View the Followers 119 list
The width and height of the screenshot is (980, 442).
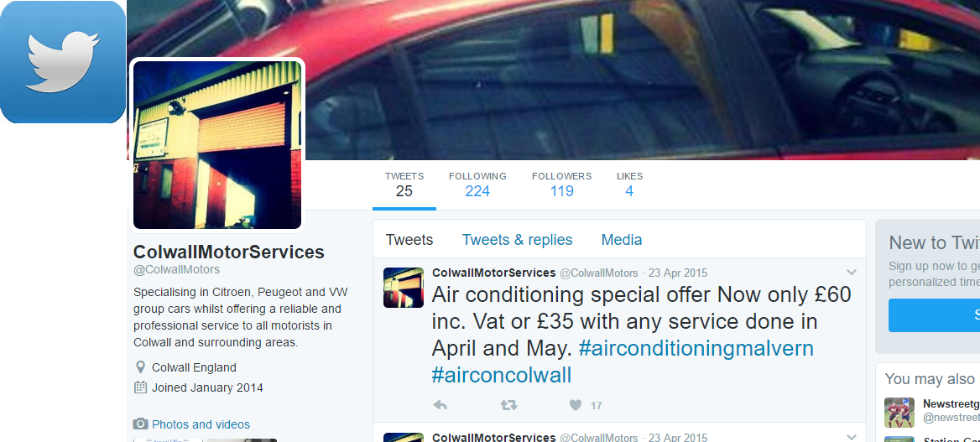pyautogui.click(x=561, y=185)
